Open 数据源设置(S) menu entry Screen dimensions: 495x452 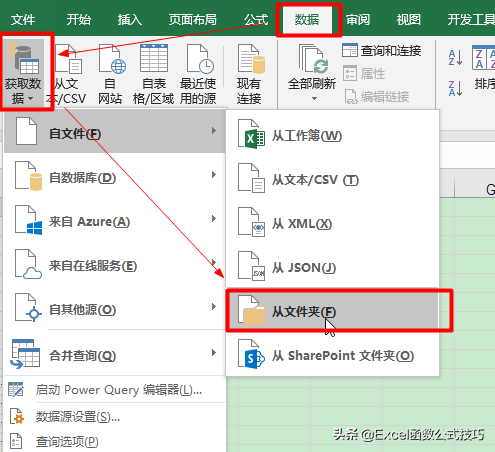click(115, 417)
